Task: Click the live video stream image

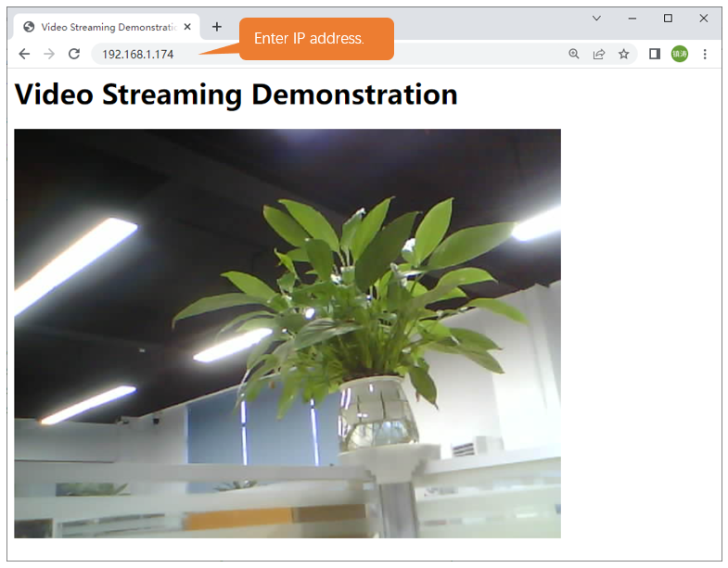Action: click(x=287, y=334)
